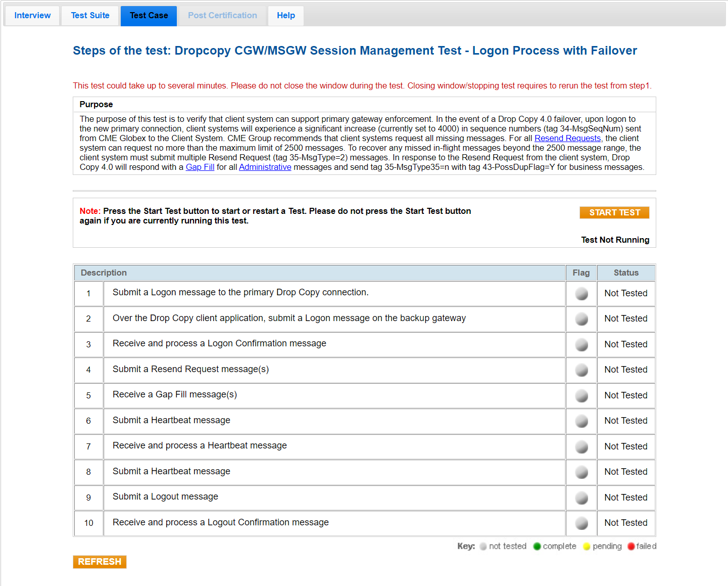Click the gray flag icon for step 2

[x=581, y=319]
